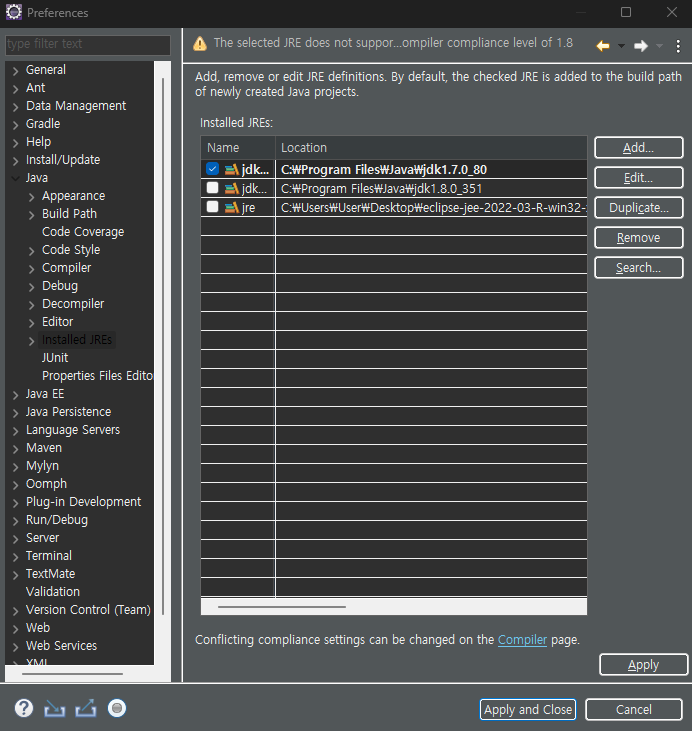
Task: Select the eclipse-jee-2022-03-R-win32 location cell
Action: (431, 207)
